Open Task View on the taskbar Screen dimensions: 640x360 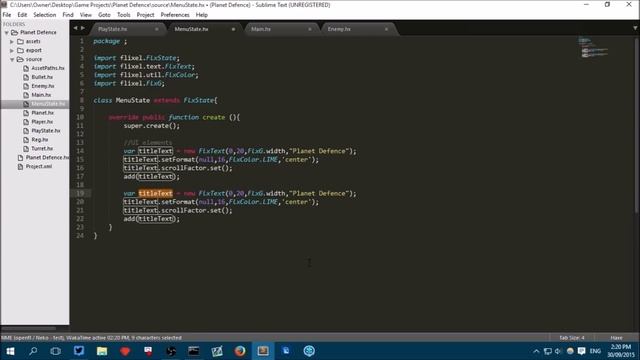click(x=56, y=351)
